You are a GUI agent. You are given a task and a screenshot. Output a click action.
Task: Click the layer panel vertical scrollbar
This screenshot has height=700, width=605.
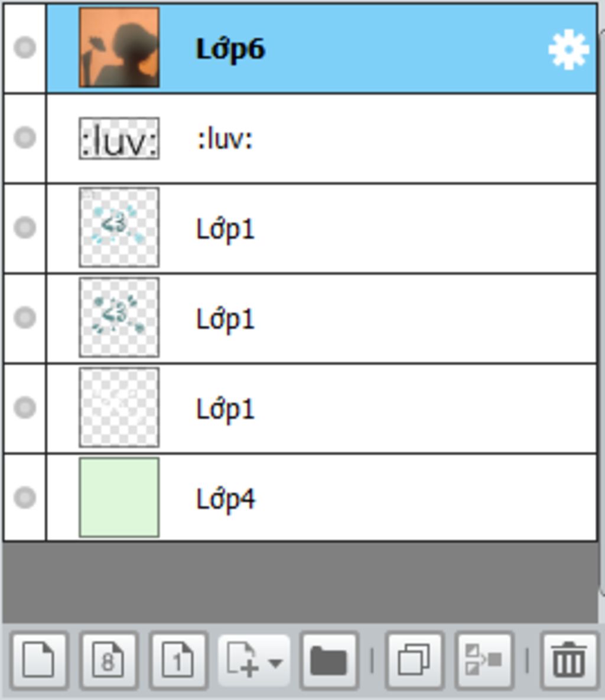pyautogui.click(x=601, y=313)
